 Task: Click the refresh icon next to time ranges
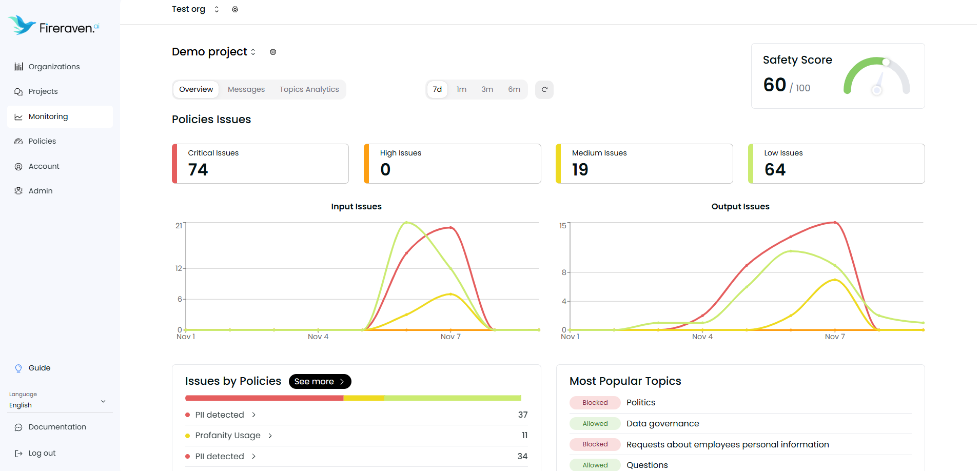click(544, 89)
